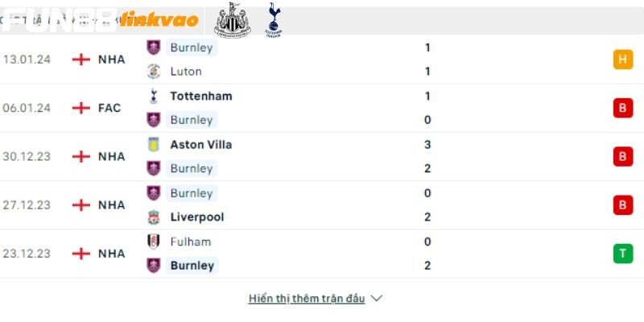
Task: Click Tottenham crest in FAC match row
Action: tap(153, 96)
